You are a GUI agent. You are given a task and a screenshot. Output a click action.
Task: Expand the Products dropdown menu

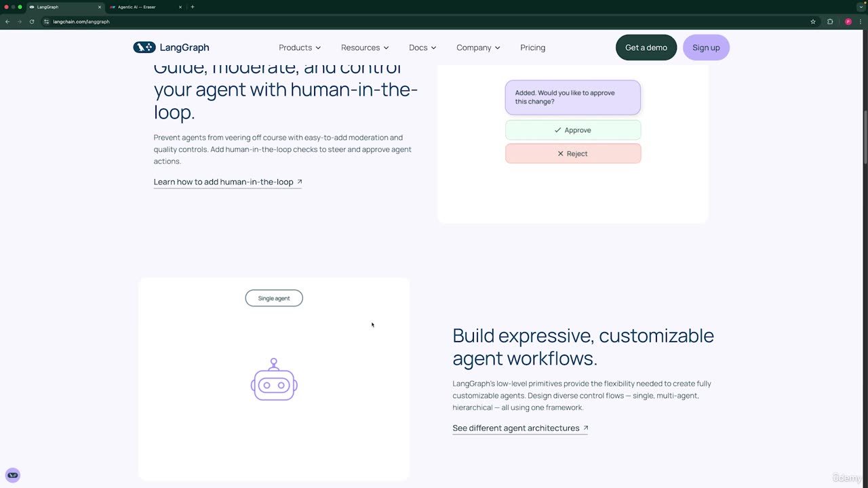point(300,47)
